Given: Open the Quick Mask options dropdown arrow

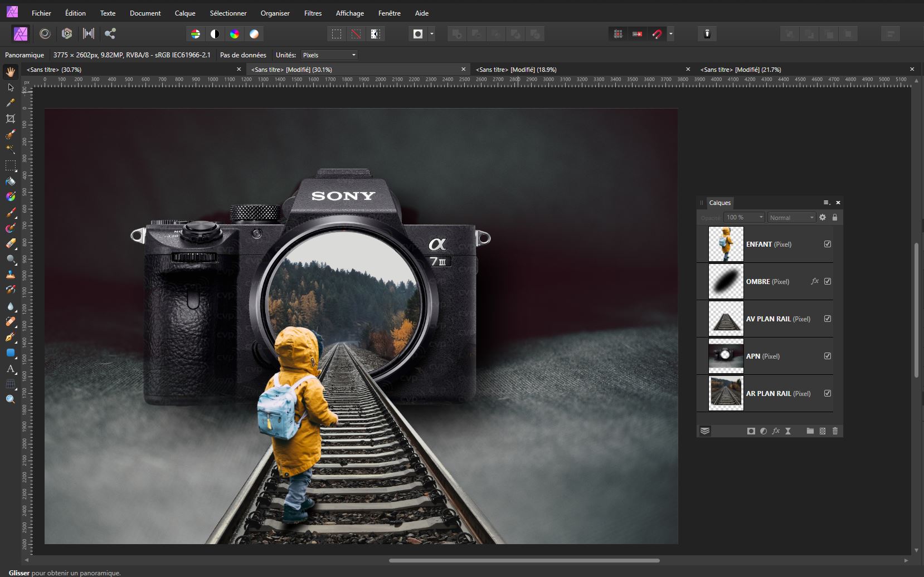Looking at the screenshot, I should click(432, 34).
